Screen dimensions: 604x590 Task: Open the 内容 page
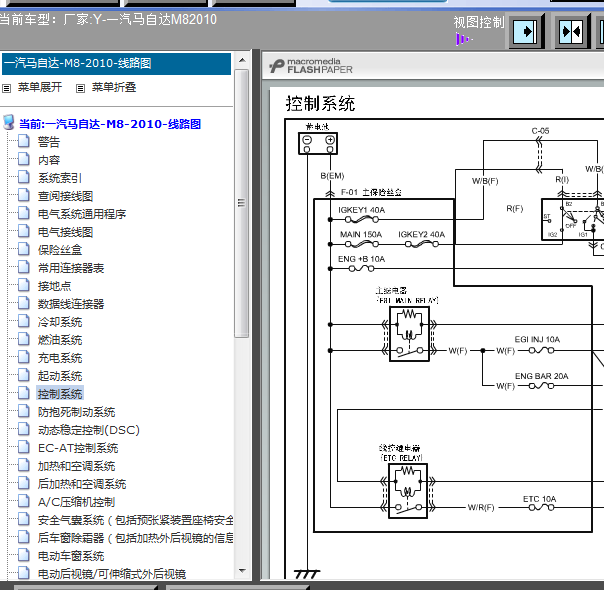tap(49, 160)
